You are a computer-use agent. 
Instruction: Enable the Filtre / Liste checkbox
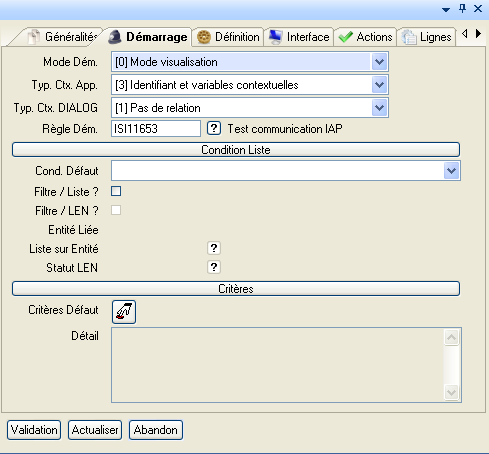pyautogui.click(x=116, y=191)
